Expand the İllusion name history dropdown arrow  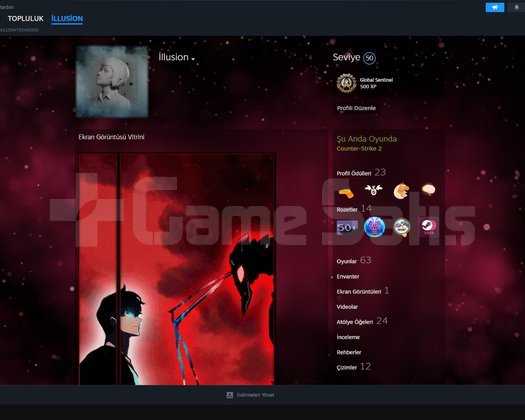click(x=193, y=59)
